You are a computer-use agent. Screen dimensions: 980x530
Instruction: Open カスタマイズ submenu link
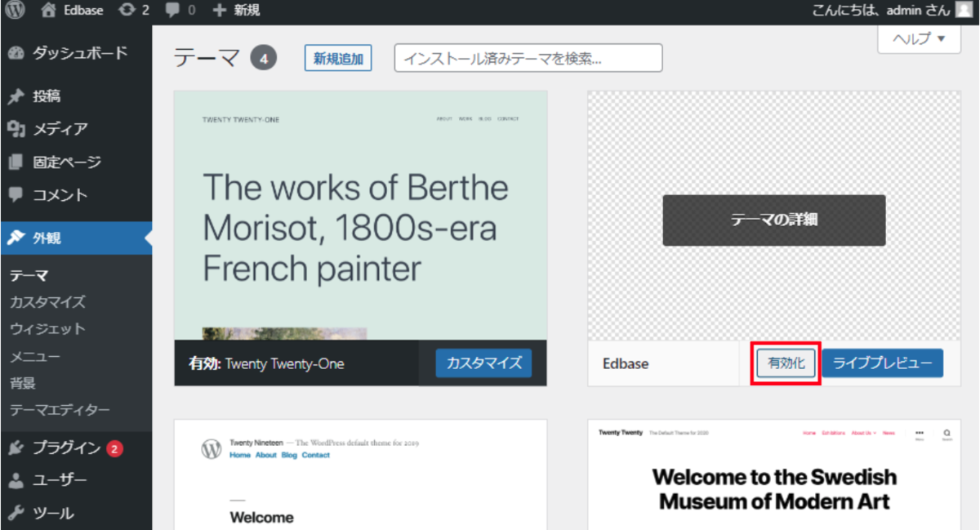47,302
